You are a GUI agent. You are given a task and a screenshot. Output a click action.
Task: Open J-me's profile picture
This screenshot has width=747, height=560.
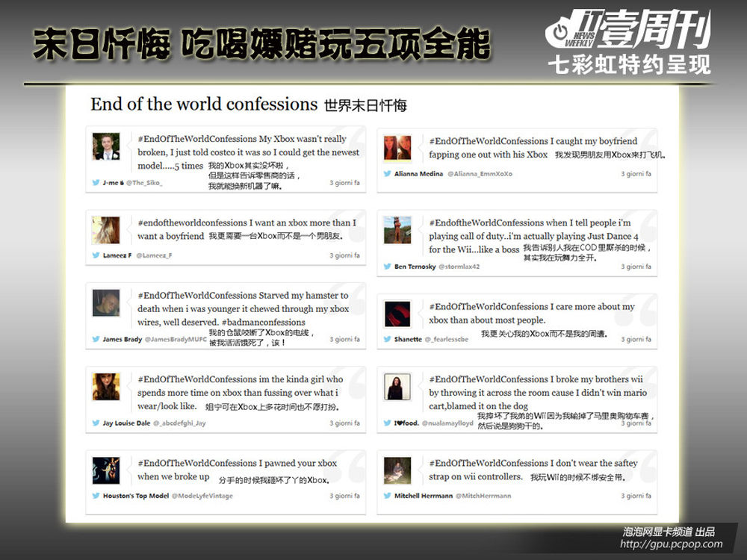point(106,146)
